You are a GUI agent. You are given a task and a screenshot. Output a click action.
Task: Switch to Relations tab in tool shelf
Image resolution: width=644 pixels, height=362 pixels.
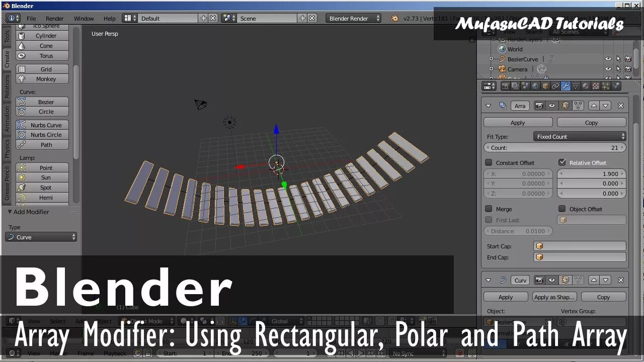pyautogui.click(x=7, y=86)
